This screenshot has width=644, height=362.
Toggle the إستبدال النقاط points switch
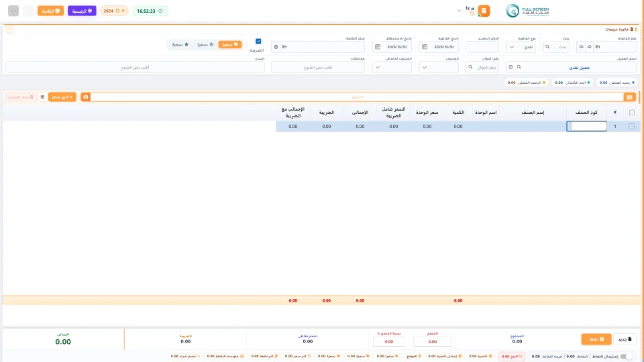point(626,356)
